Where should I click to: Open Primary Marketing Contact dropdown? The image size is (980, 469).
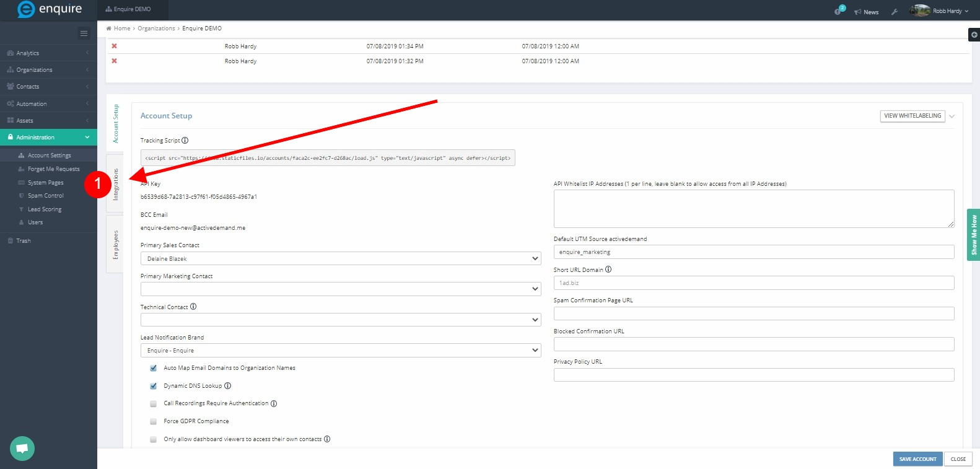341,289
